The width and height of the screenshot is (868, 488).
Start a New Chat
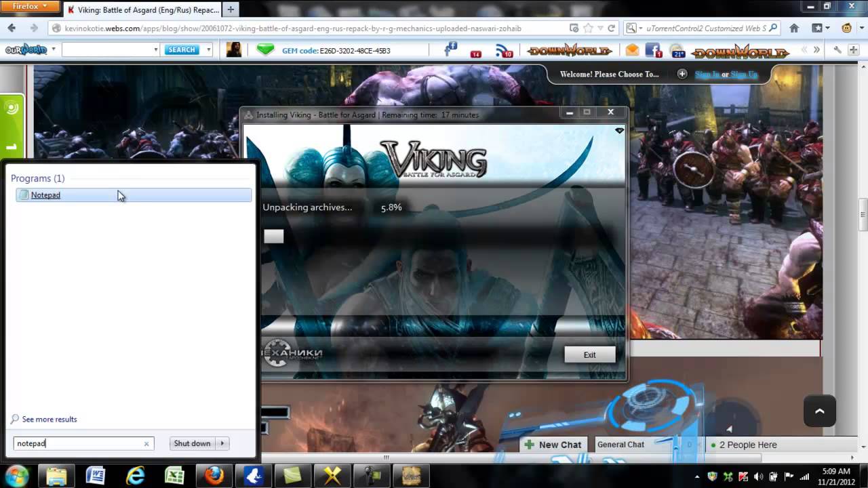tap(553, 445)
